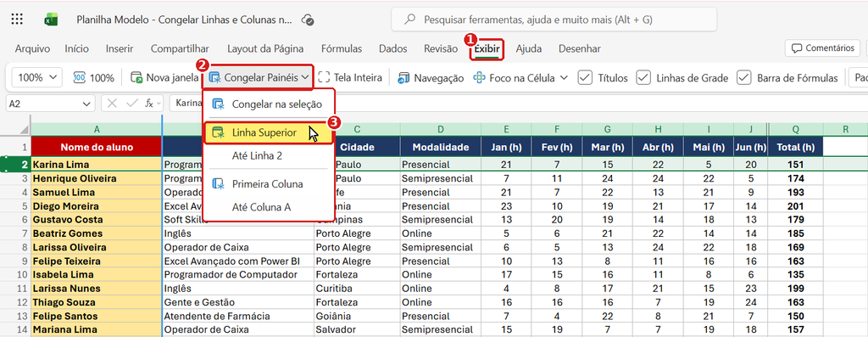
Task: Click the fx insert function icon
Action: [x=149, y=103]
